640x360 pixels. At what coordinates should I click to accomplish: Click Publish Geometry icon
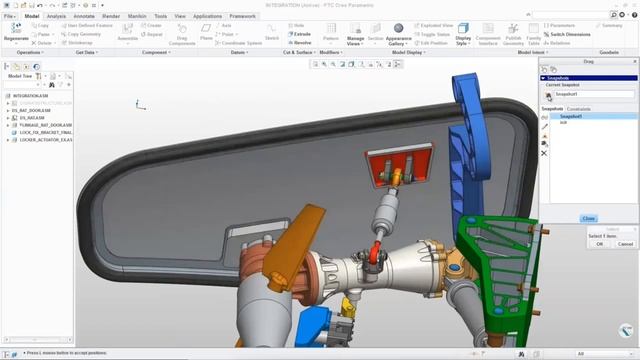click(513, 29)
